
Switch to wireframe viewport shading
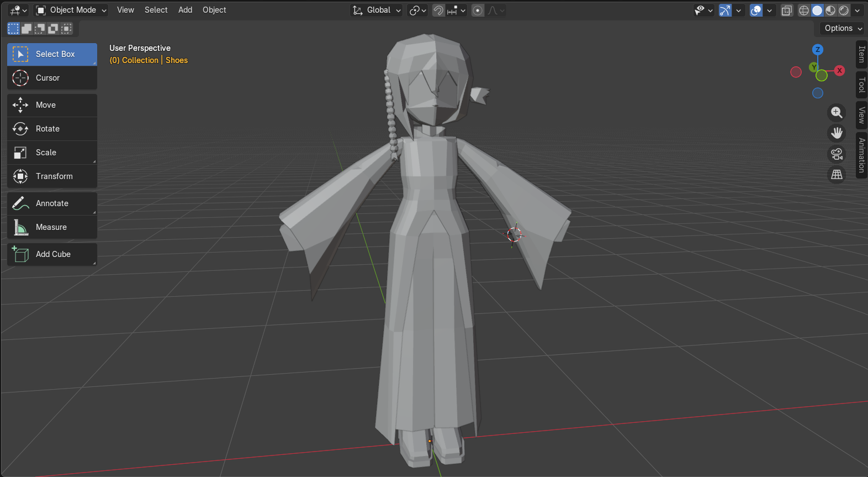click(x=804, y=10)
